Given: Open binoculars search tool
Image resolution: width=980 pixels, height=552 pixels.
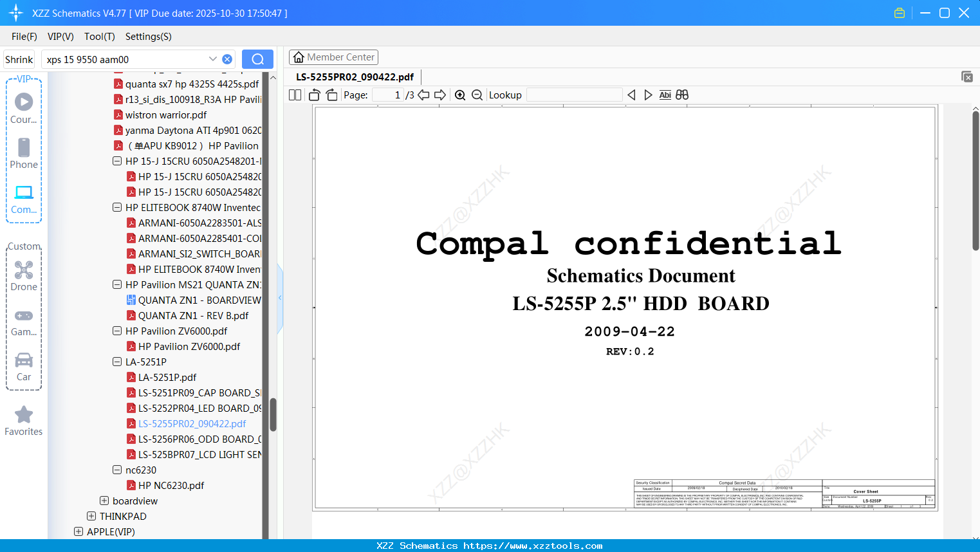Looking at the screenshot, I should click(682, 95).
